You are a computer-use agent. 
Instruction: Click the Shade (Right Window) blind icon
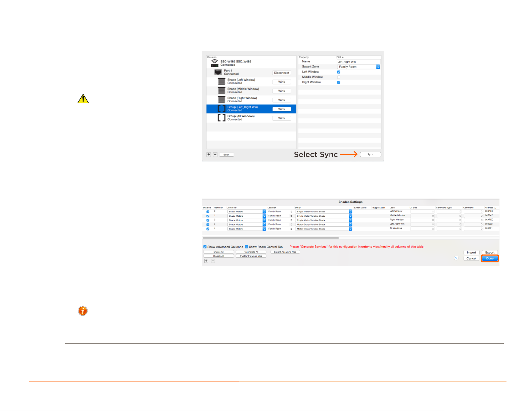222,99
